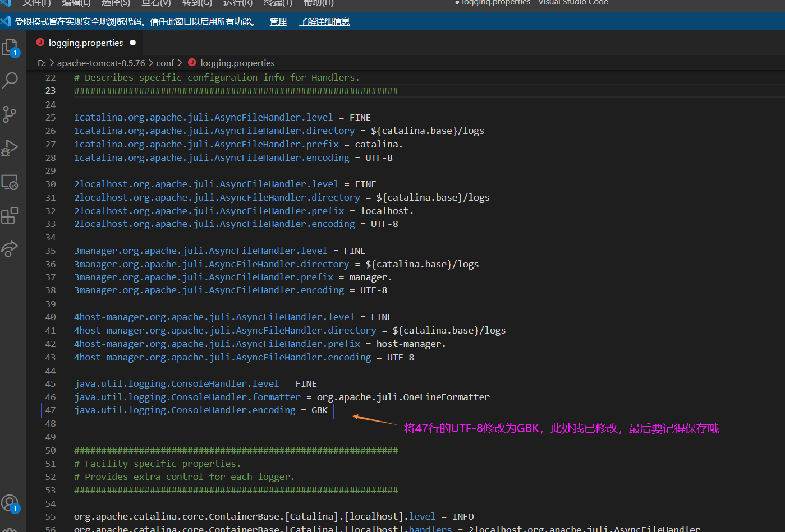Open the share/live share arrow icon

pos(10,248)
